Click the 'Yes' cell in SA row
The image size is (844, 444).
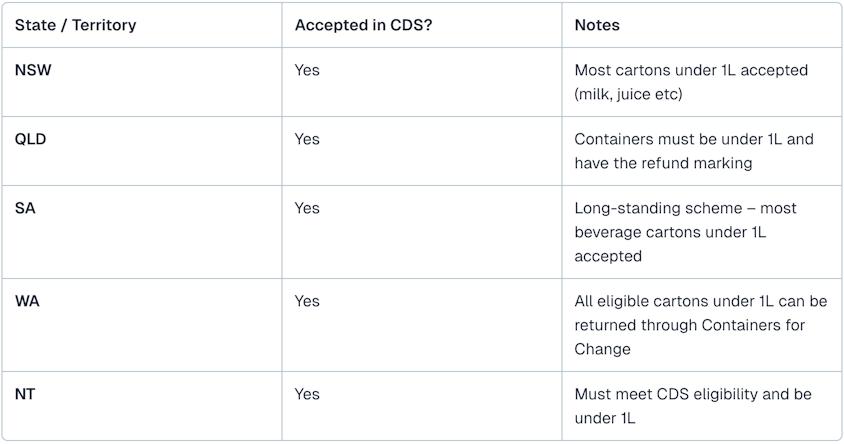click(307, 208)
